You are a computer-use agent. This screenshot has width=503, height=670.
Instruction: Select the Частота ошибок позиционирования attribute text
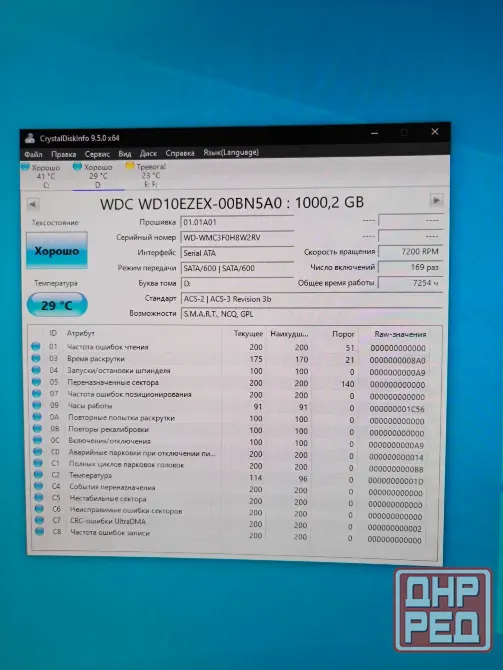click(129, 394)
